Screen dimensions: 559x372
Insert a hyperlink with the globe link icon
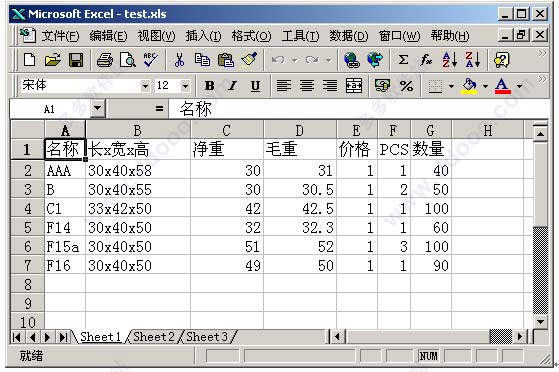pyautogui.click(x=352, y=60)
